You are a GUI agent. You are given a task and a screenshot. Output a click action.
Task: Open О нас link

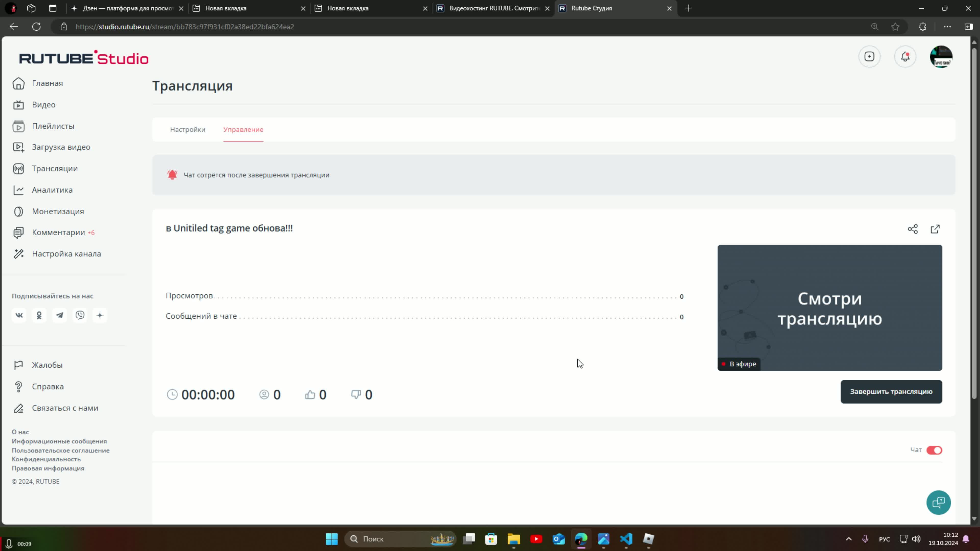[20, 432]
